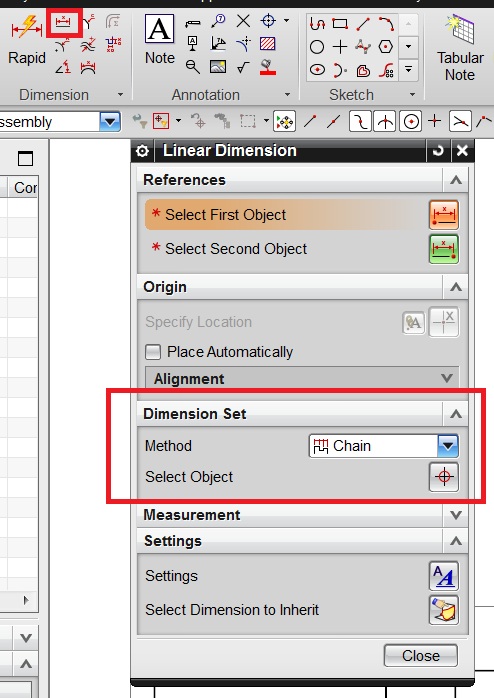Click the crosshatch area fill icon

pos(267,44)
